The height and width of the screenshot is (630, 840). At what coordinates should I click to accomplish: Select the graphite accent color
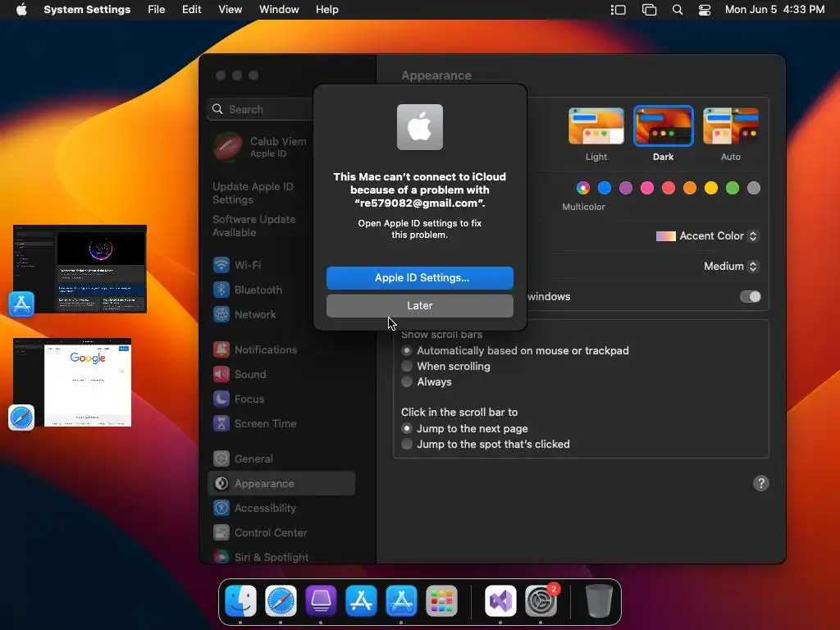[754, 188]
